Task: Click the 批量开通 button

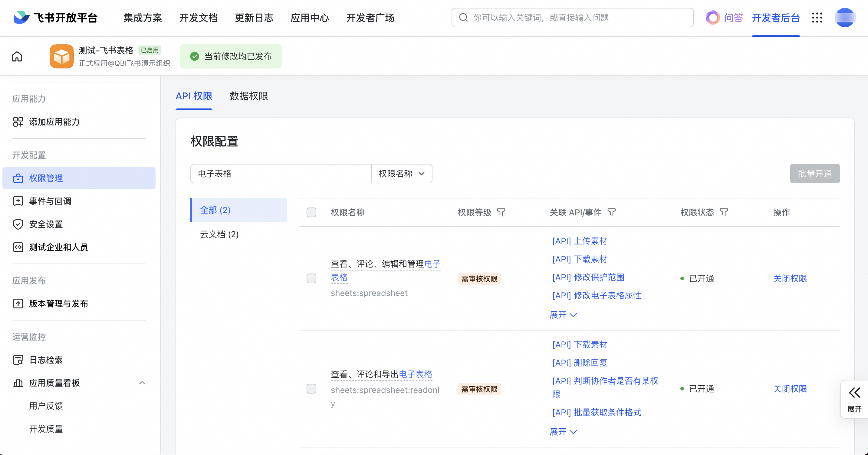Action: point(815,174)
